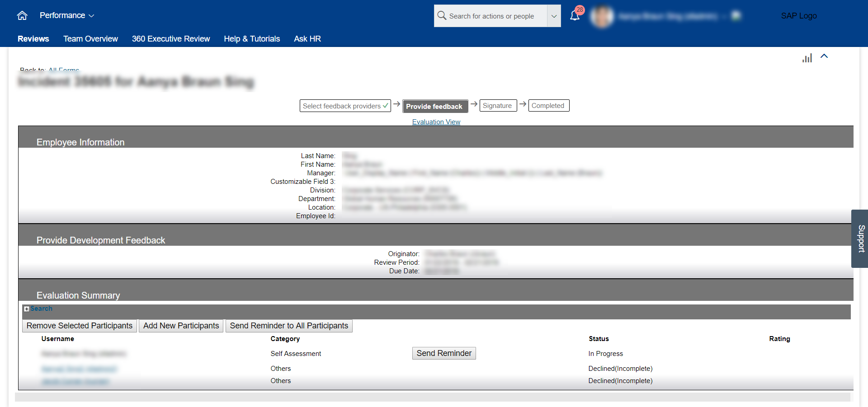
Task: Click the Rating column header
Action: [780, 339]
